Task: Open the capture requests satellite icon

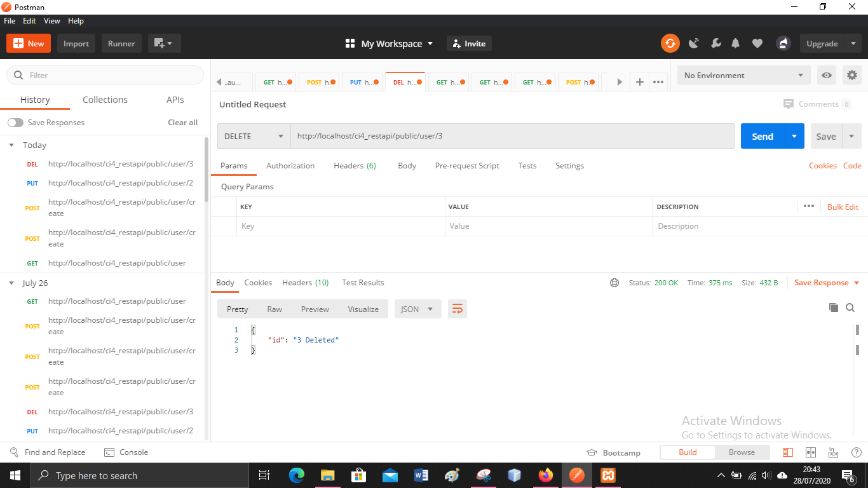Action: 694,43
